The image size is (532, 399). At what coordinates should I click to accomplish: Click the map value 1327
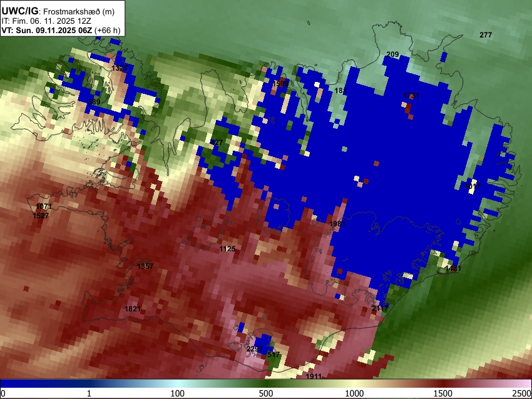pyautogui.click(x=120, y=68)
